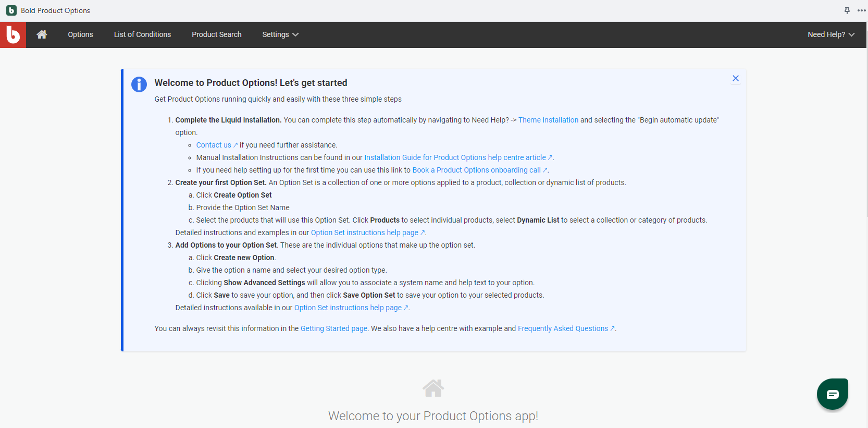Click the large gray house icon
Viewport: 868px width, 428px height.
(x=433, y=388)
